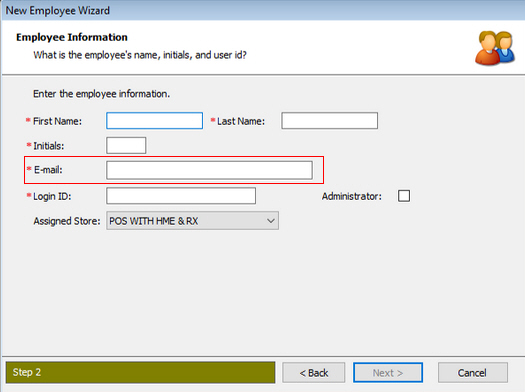The image size is (525, 392).
Task: Go back with the < Back button
Action: [313, 373]
